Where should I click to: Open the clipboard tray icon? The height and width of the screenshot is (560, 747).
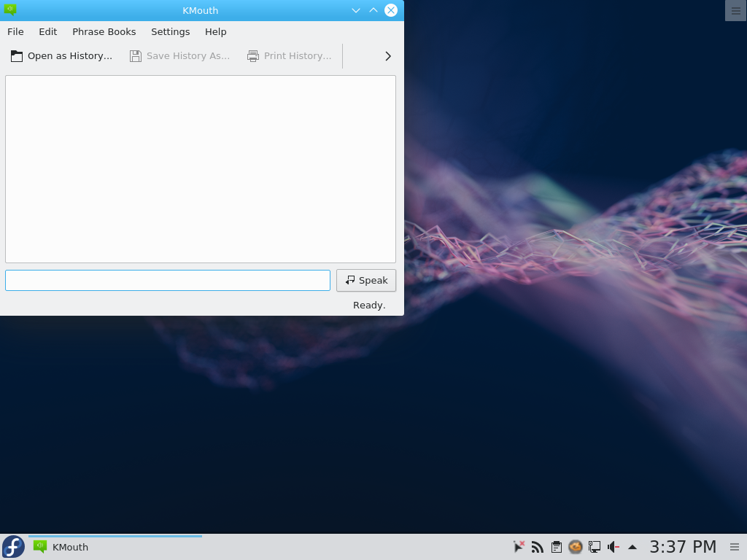pyautogui.click(x=556, y=547)
